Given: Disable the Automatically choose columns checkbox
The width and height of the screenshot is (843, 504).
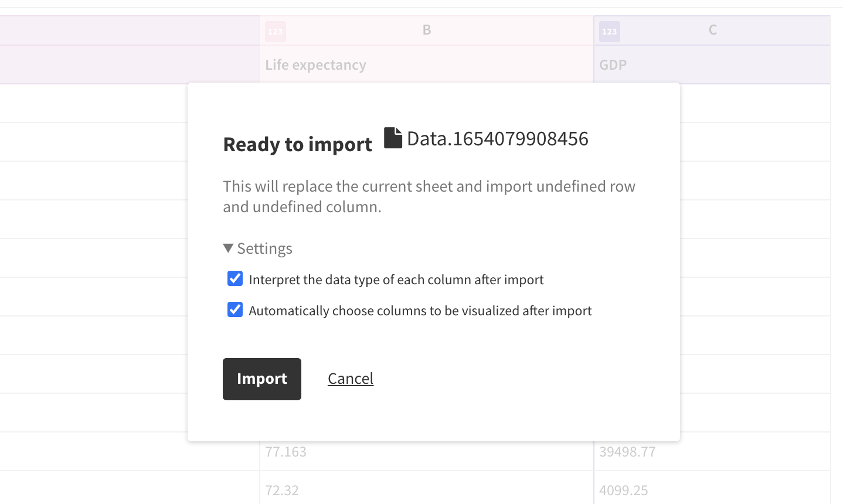Looking at the screenshot, I should 235,310.
